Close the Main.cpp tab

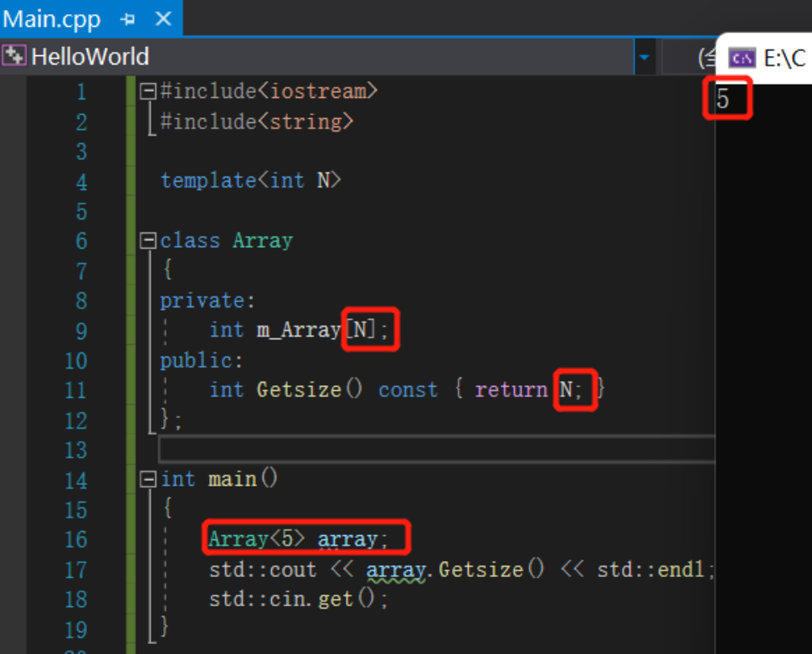163,19
